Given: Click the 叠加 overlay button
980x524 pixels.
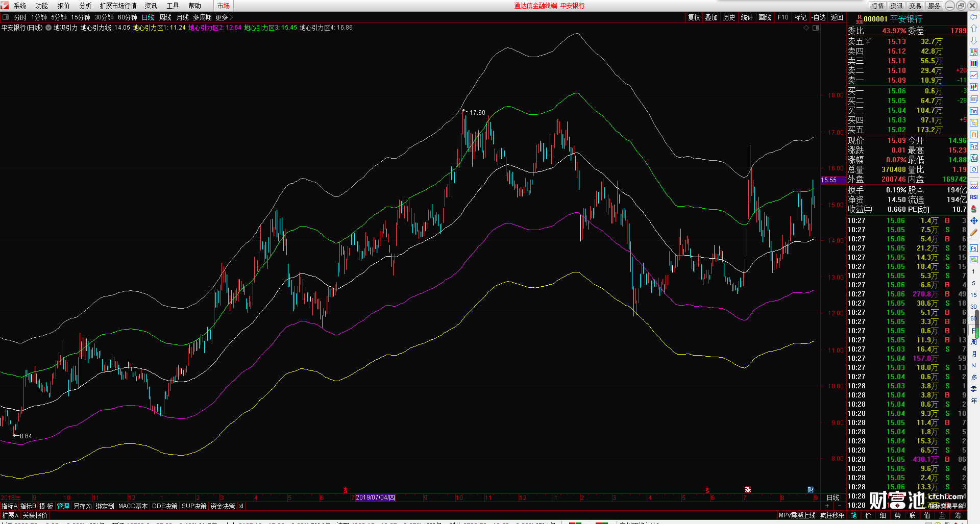Looking at the screenshot, I should click(712, 17).
